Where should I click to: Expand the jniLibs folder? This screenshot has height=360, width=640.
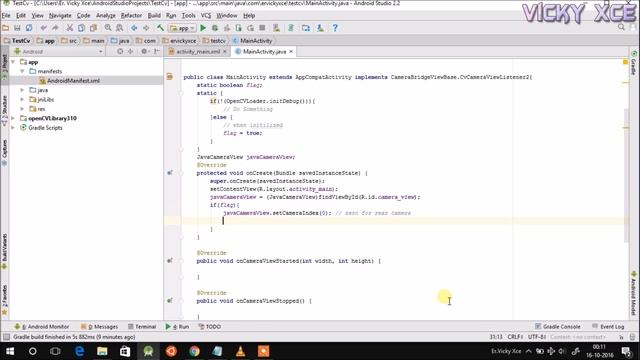point(22,100)
